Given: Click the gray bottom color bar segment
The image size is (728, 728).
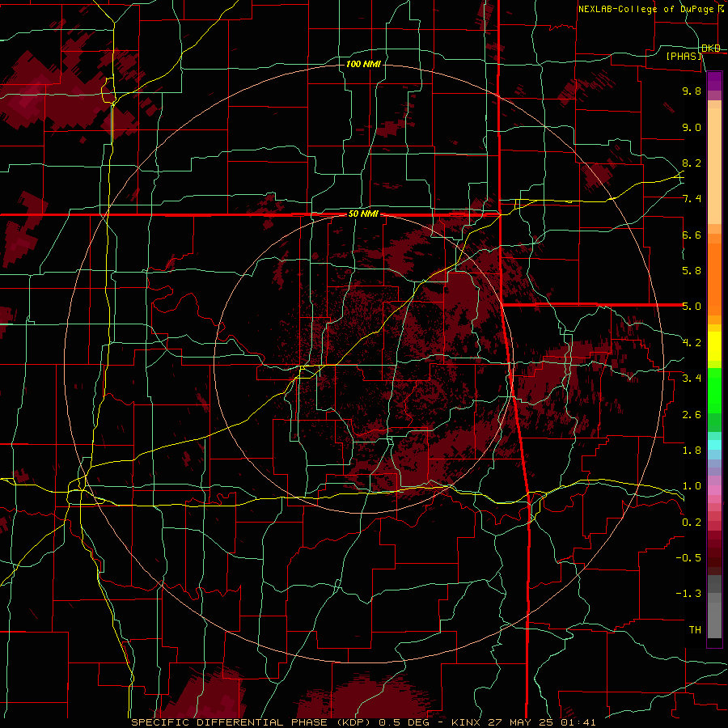Looking at the screenshot, I should click(714, 620).
